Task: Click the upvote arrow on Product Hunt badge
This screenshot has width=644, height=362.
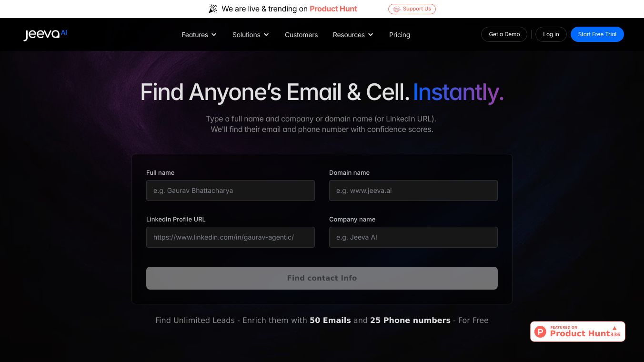Action: 614,328
